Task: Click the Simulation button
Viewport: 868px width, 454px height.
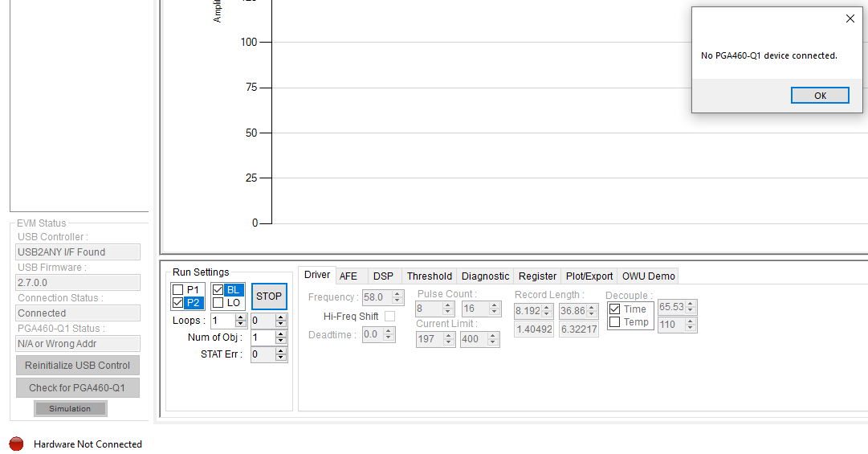Action: pyautogui.click(x=71, y=408)
